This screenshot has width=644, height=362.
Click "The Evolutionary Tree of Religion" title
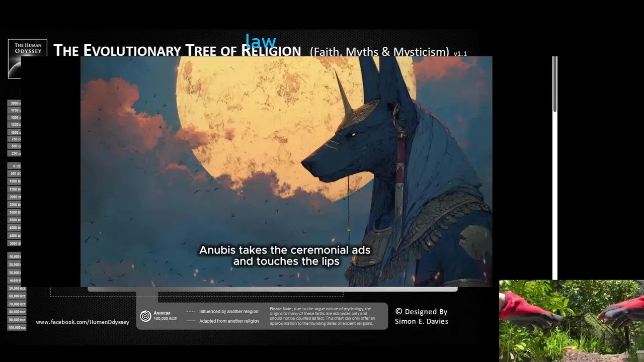click(x=177, y=51)
